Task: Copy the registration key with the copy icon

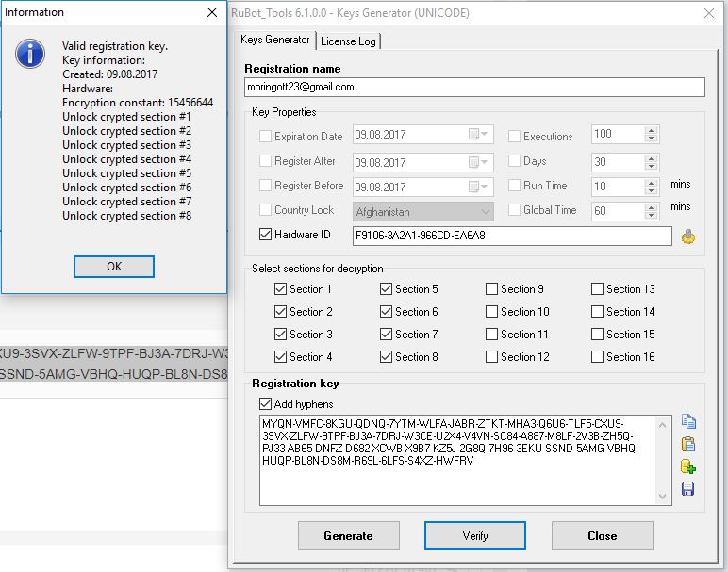Action: pos(688,422)
